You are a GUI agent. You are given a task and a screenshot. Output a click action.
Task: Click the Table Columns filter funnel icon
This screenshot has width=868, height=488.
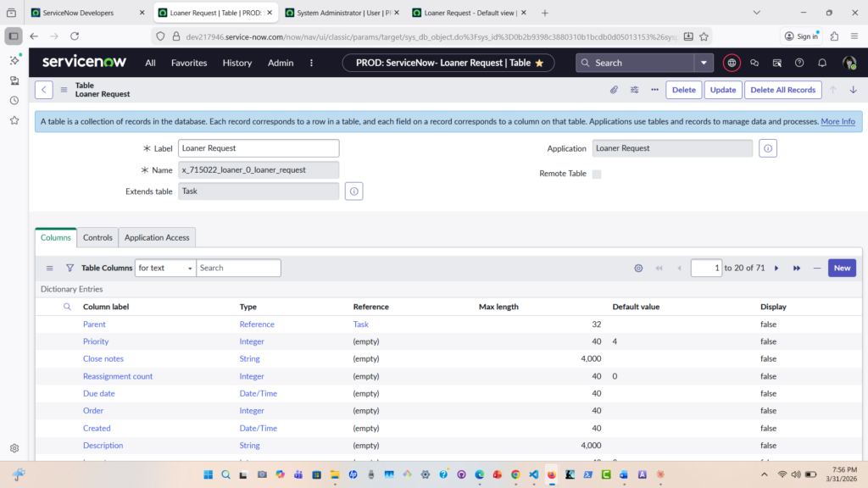tap(70, 268)
